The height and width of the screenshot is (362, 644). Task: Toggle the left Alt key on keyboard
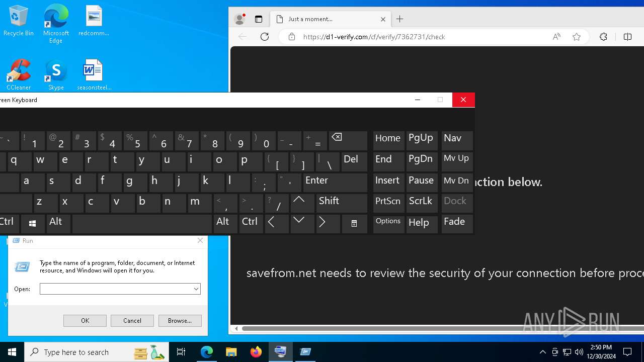coord(58,223)
